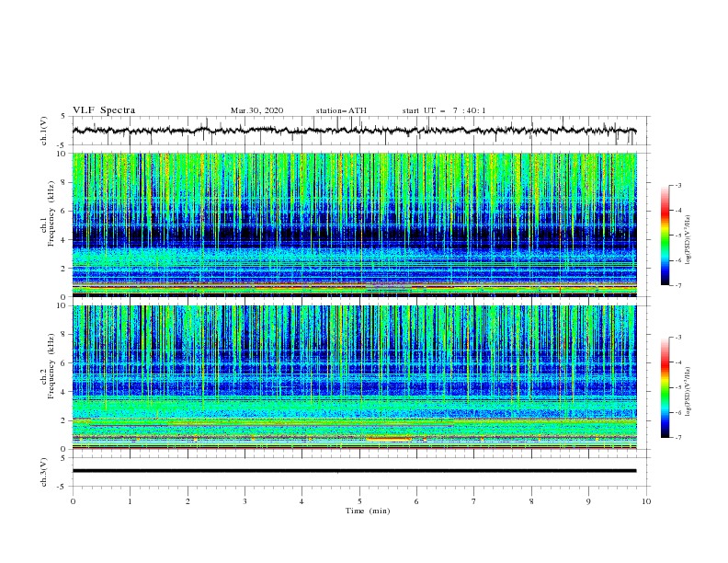Click time axis tick label "8"
This screenshot has height=563, width=728.
[531, 501]
